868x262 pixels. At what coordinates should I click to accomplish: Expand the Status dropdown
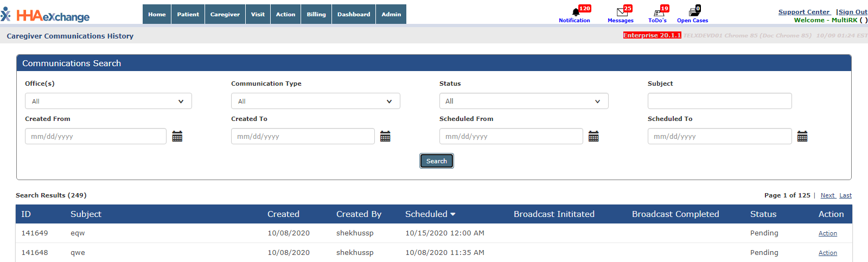tap(524, 101)
